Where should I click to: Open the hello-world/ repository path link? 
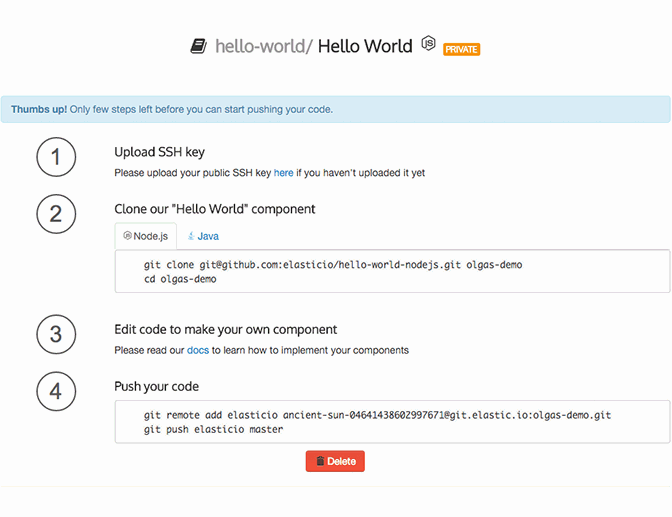264,46
